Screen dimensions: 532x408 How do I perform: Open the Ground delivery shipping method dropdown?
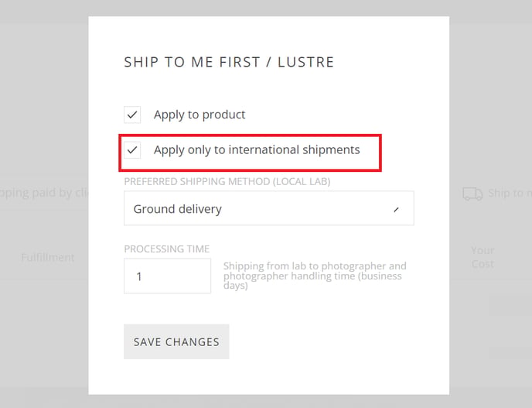tap(269, 208)
